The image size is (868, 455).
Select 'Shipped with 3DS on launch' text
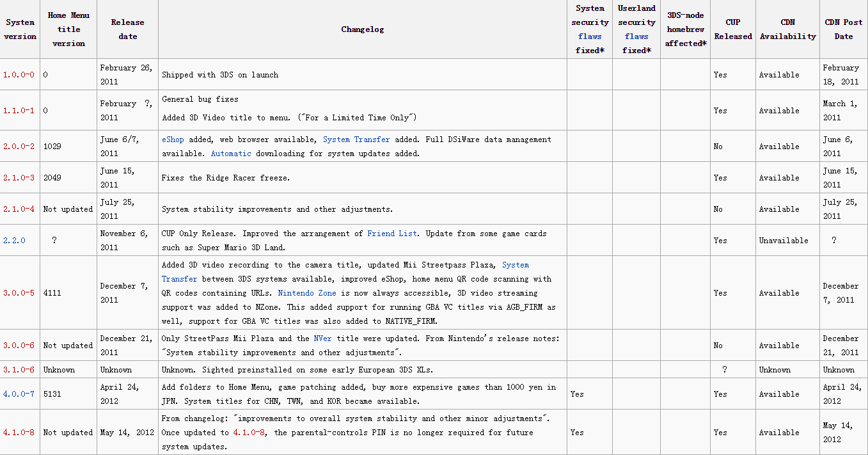[220, 75]
